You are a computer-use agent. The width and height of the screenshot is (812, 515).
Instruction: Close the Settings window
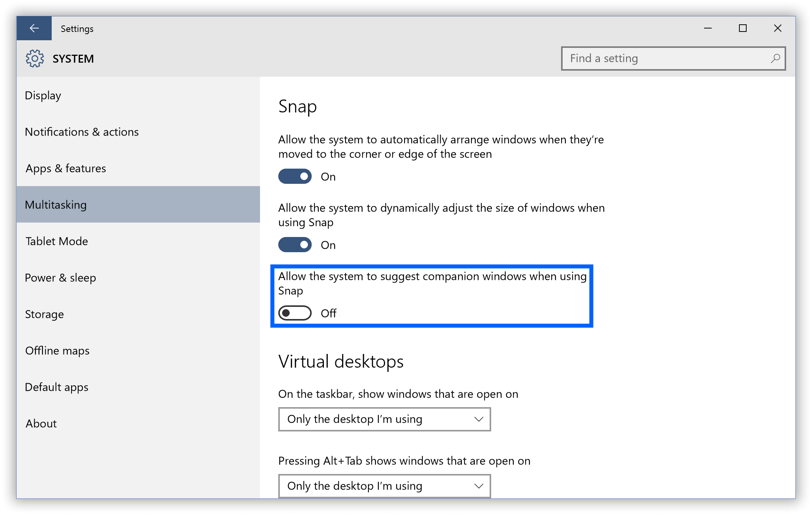pyautogui.click(x=778, y=28)
